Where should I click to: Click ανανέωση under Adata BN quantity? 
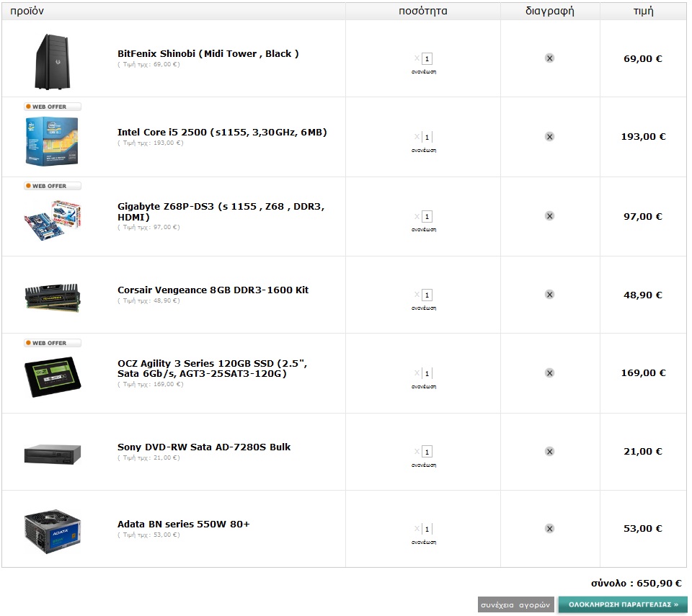pyautogui.click(x=424, y=543)
